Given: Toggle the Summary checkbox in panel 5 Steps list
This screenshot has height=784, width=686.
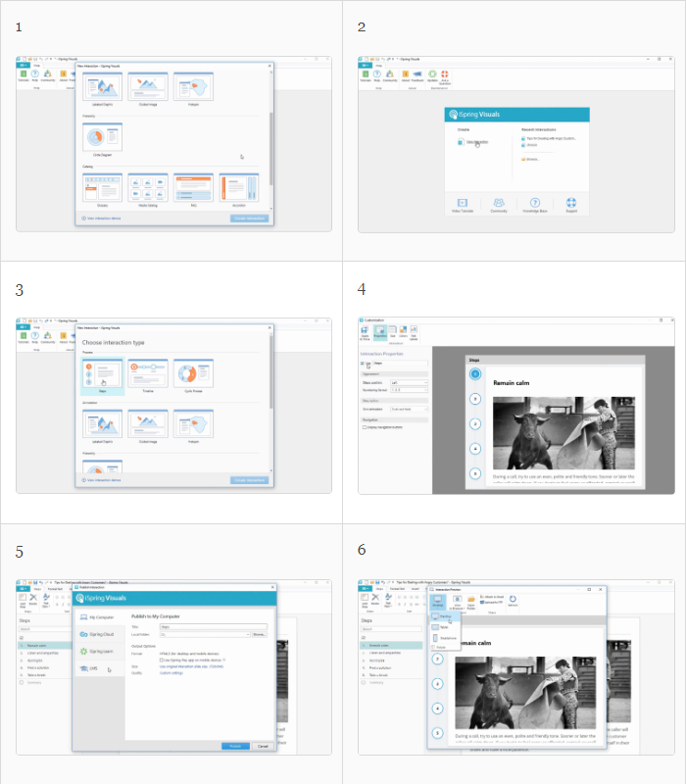Looking at the screenshot, I should (x=21, y=682).
